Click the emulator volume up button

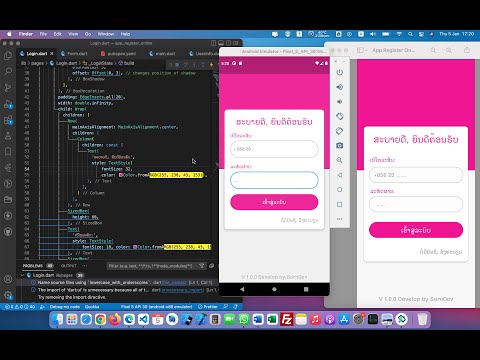(339, 87)
